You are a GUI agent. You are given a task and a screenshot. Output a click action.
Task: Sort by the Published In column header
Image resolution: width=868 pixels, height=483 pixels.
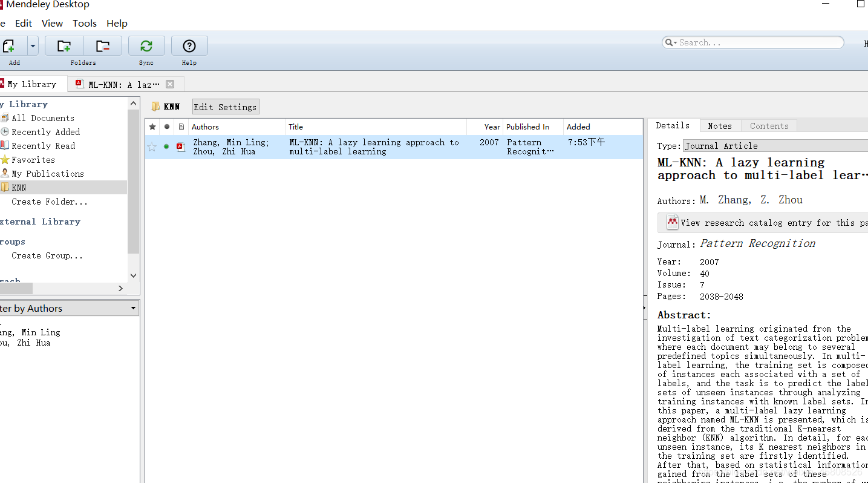533,126
